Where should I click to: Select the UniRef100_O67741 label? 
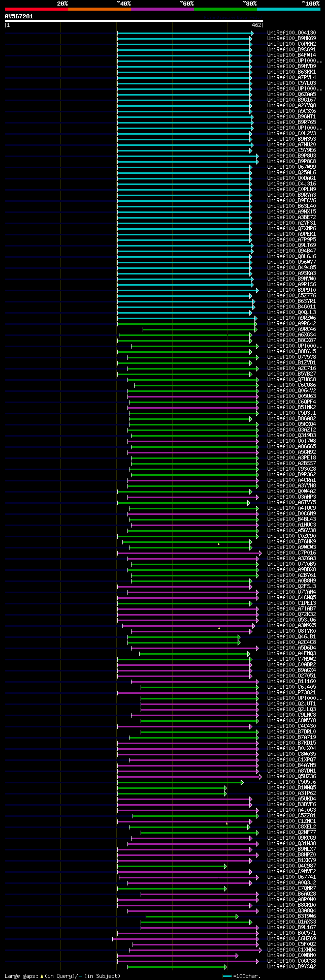click(x=291, y=877)
